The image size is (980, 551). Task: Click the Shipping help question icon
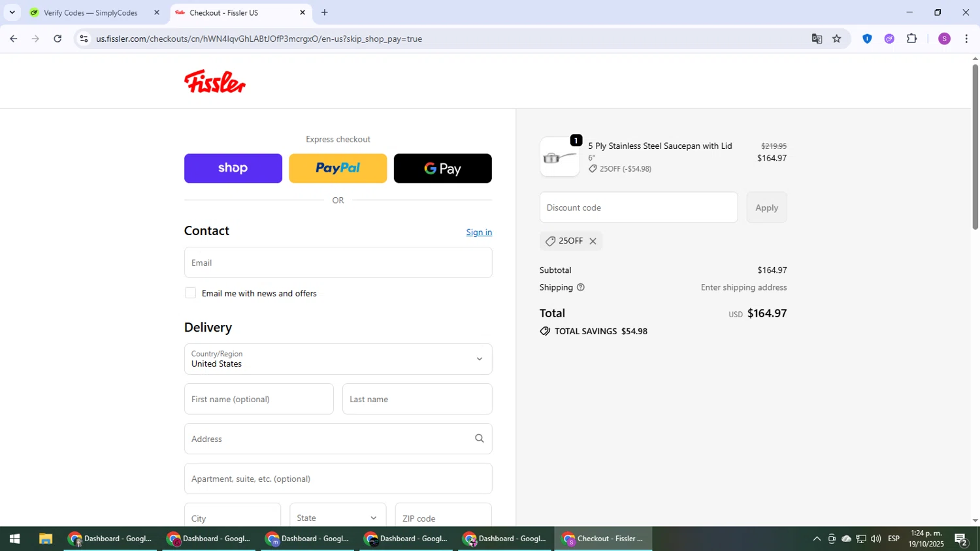tap(580, 287)
